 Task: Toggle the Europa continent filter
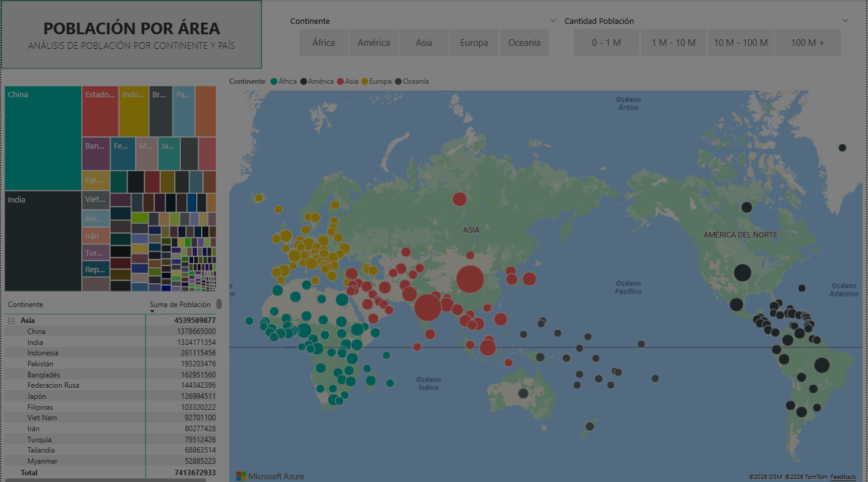coord(474,43)
